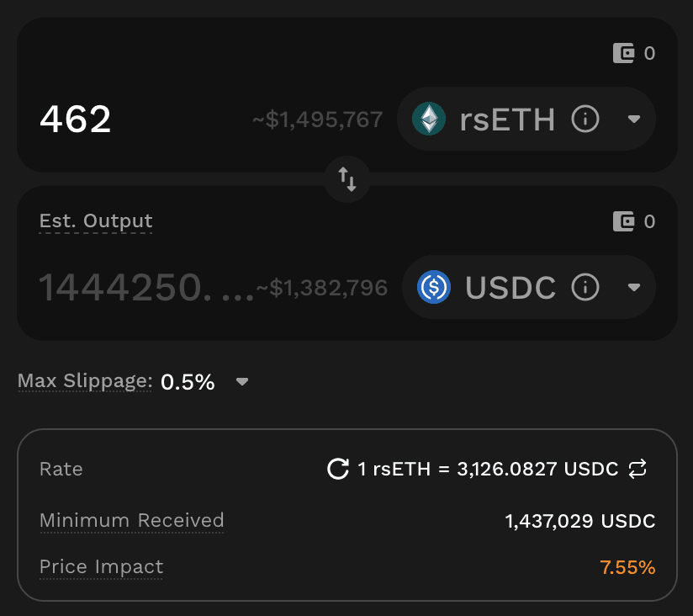Click the swap tokens arrows icon
The height and width of the screenshot is (616, 693).
point(347,178)
